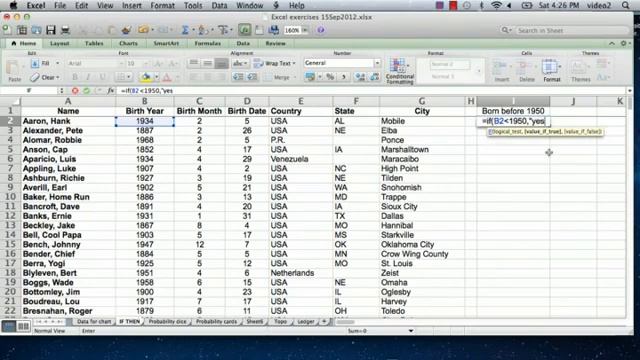Viewport: 640px width, 360px height.
Task: Open the status bar Sum dropdown arrow
Action: pos(411,331)
